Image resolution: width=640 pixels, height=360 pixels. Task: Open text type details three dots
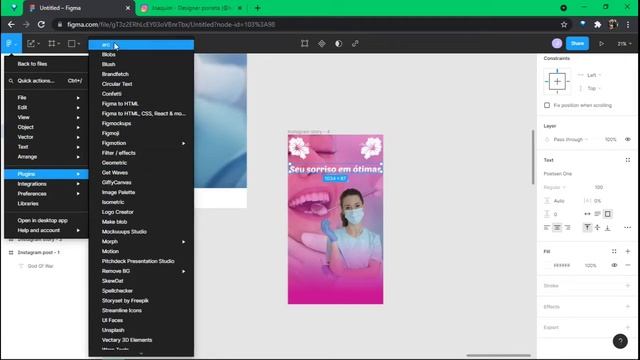627,227
